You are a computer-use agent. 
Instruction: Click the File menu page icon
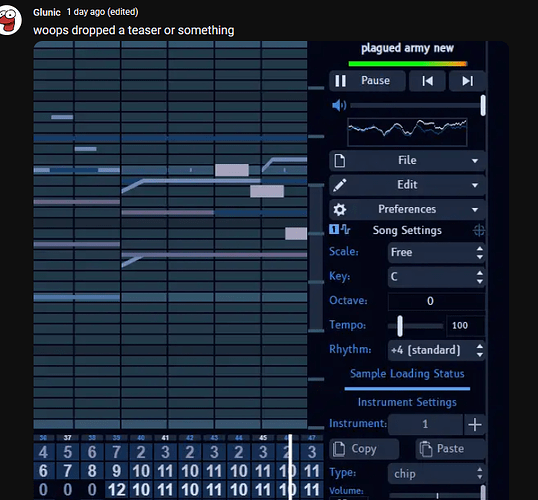pyautogui.click(x=340, y=160)
